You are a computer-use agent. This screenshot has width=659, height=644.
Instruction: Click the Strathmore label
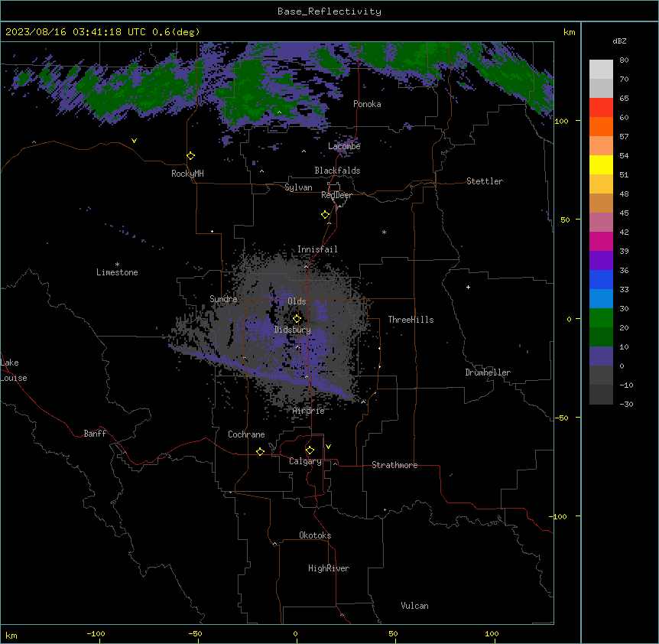394,465
